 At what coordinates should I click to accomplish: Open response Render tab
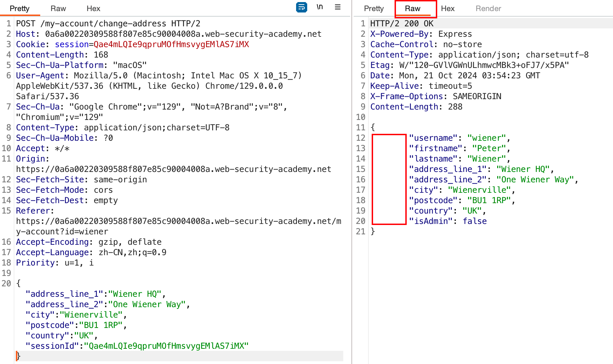tap(488, 8)
